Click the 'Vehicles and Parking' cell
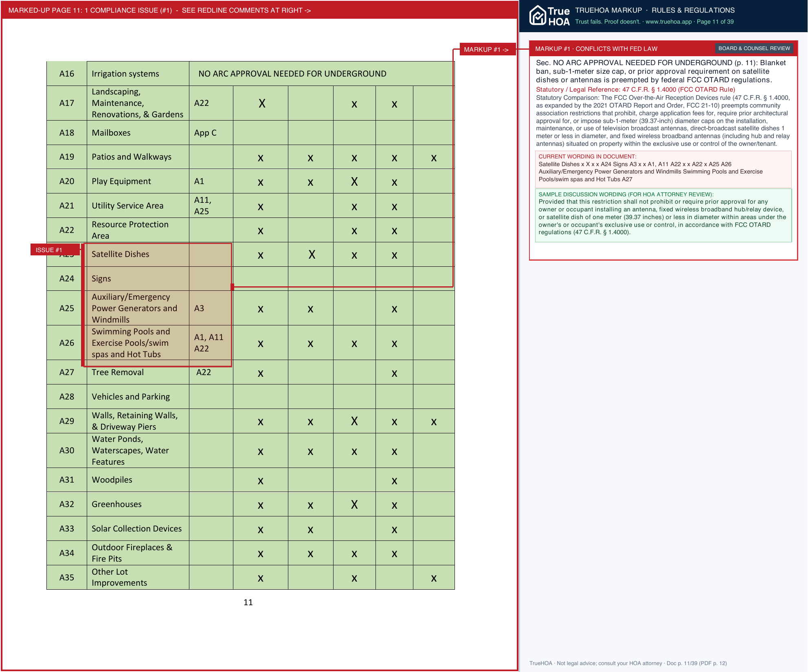The image size is (808, 672). point(138,397)
